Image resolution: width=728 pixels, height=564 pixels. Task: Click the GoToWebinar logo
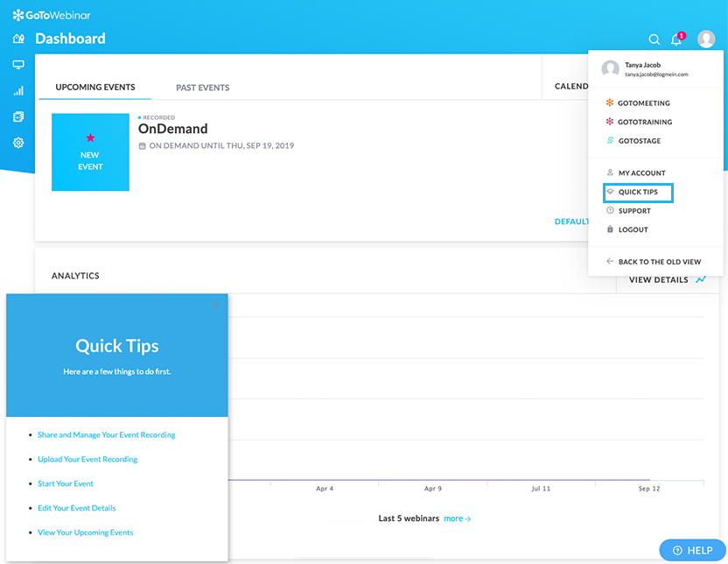pos(52,16)
